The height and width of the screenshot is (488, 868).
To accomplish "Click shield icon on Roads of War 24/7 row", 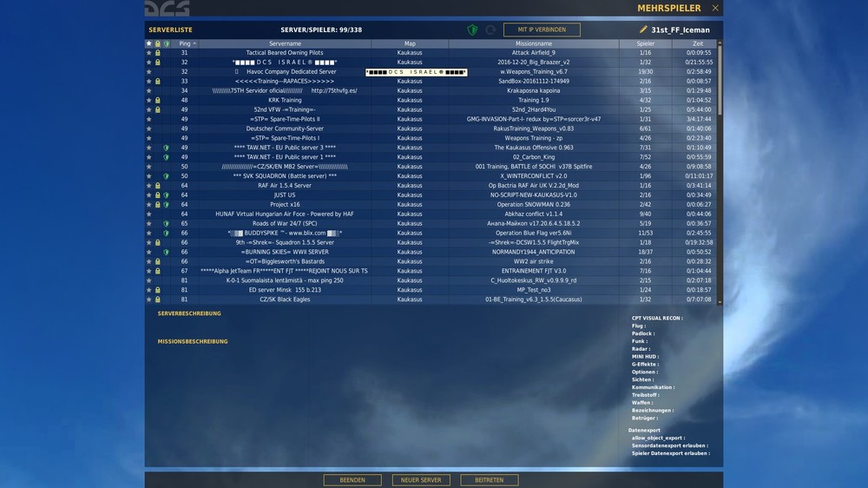I will tap(166, 224).
